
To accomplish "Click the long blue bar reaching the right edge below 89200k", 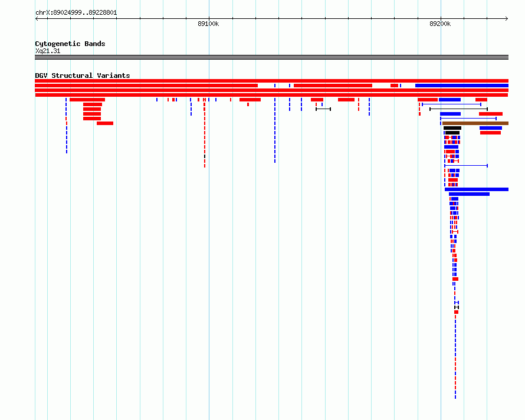I will coord(477,189).
